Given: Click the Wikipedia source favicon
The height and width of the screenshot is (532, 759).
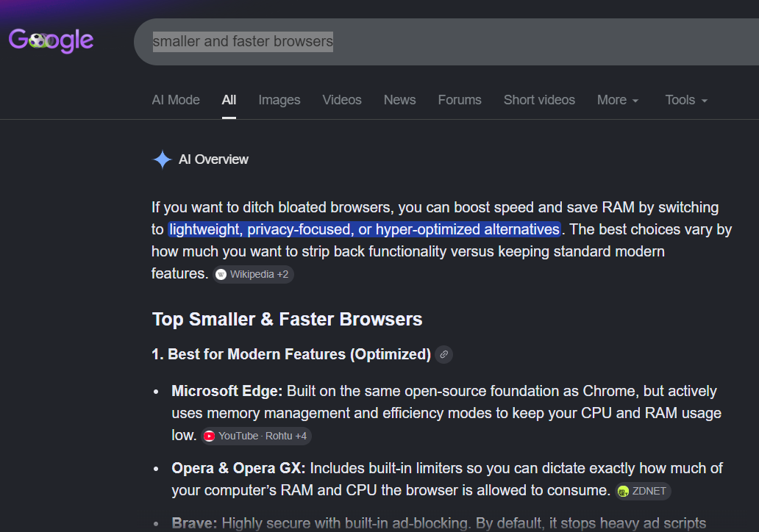Looking at the screenshot, I should point(221,275).
